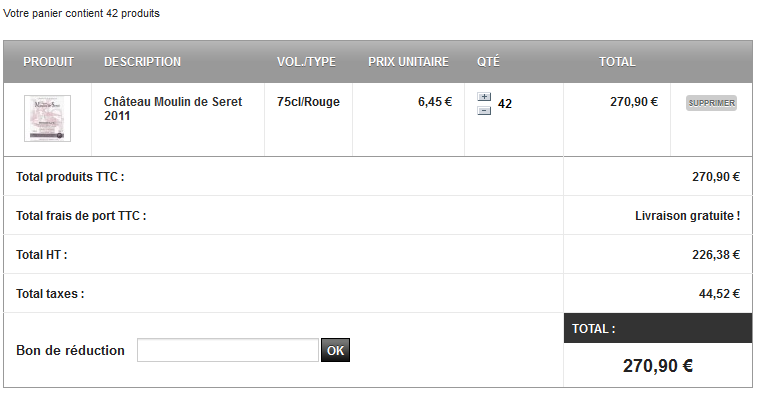Increase quantity with the plus icon
The width and height of the screenshot is (763, 398).
click(x=484, y=97)
